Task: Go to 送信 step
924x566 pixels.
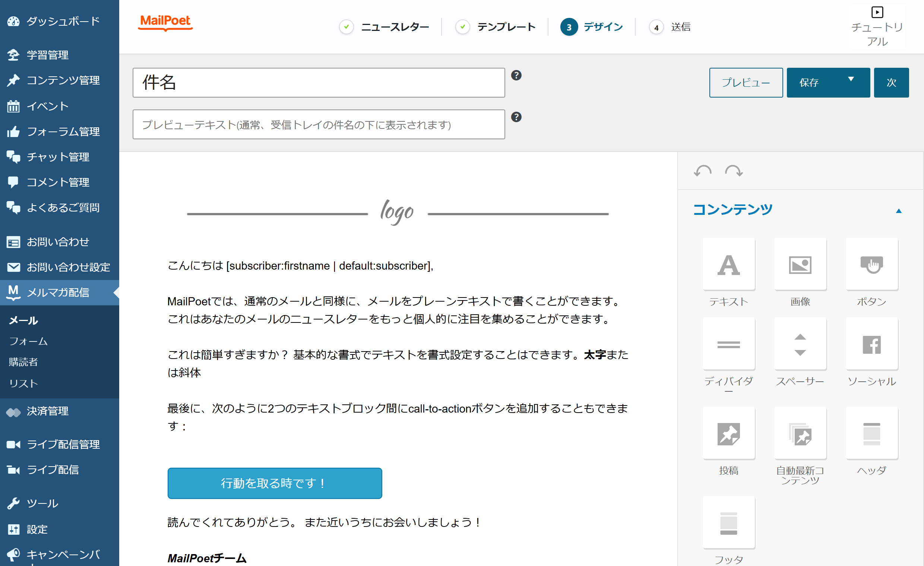Action: 670,27
